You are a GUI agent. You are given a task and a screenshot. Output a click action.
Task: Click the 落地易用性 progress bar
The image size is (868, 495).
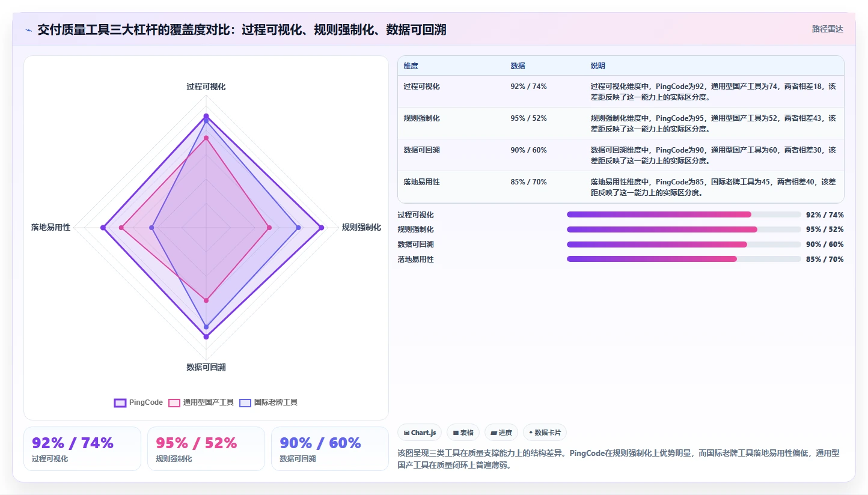(x=683, y=259)
